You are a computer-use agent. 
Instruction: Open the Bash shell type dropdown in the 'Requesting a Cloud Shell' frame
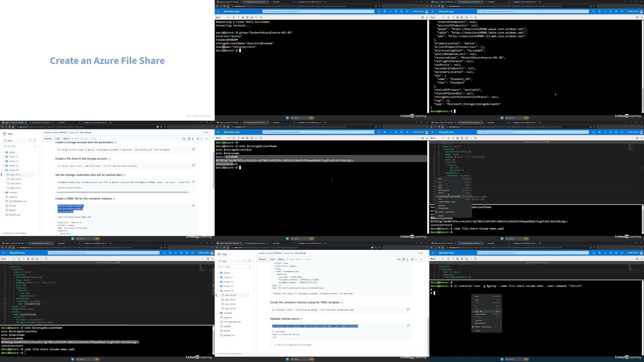[223, 17]
